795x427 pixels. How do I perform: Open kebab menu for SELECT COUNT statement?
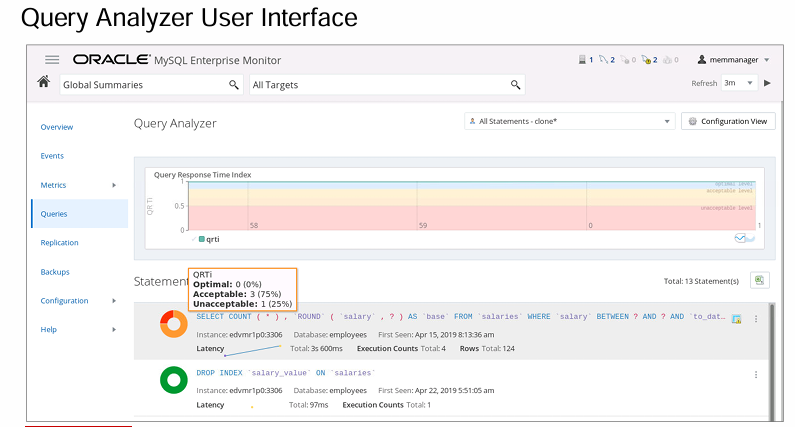(757, 318)
